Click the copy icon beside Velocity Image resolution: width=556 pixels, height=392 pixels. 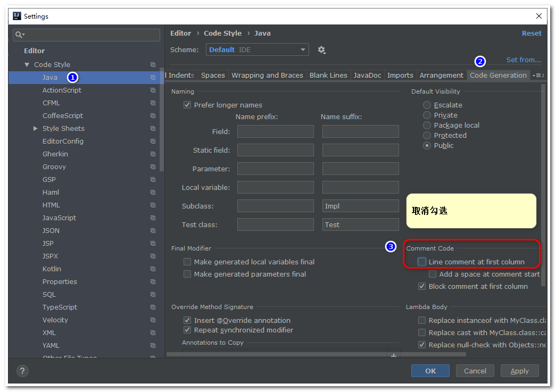click(x=153, y=320)
